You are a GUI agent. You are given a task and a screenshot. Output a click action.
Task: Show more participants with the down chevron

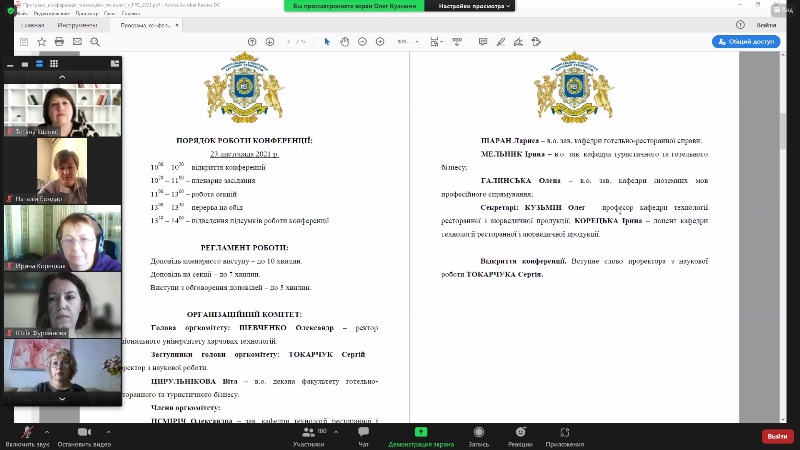click(x=62, y=399)
